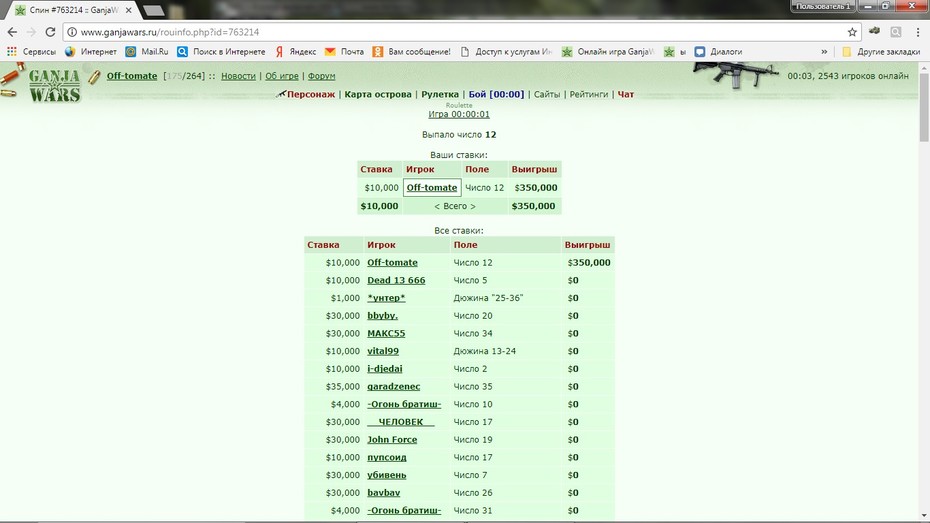Open the bbyby. player link
The width and height of the screenshot is (930, 523).
[x=383, y=315]
